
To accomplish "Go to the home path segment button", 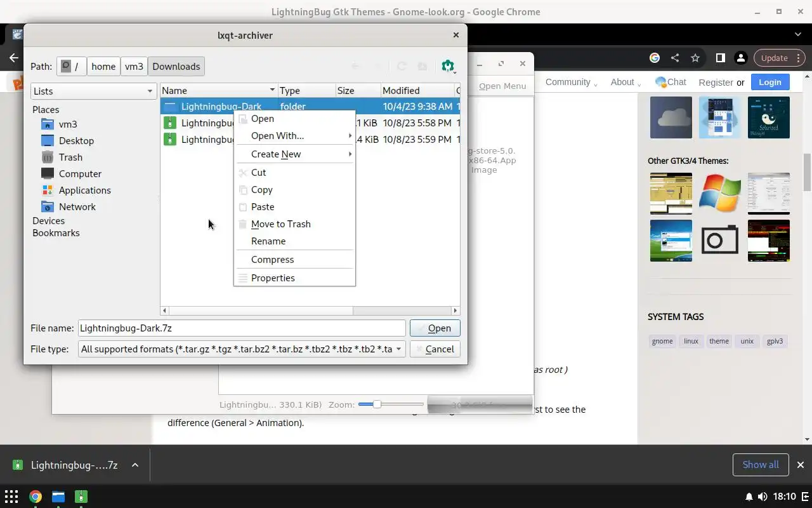I will [x=103, y=66].
